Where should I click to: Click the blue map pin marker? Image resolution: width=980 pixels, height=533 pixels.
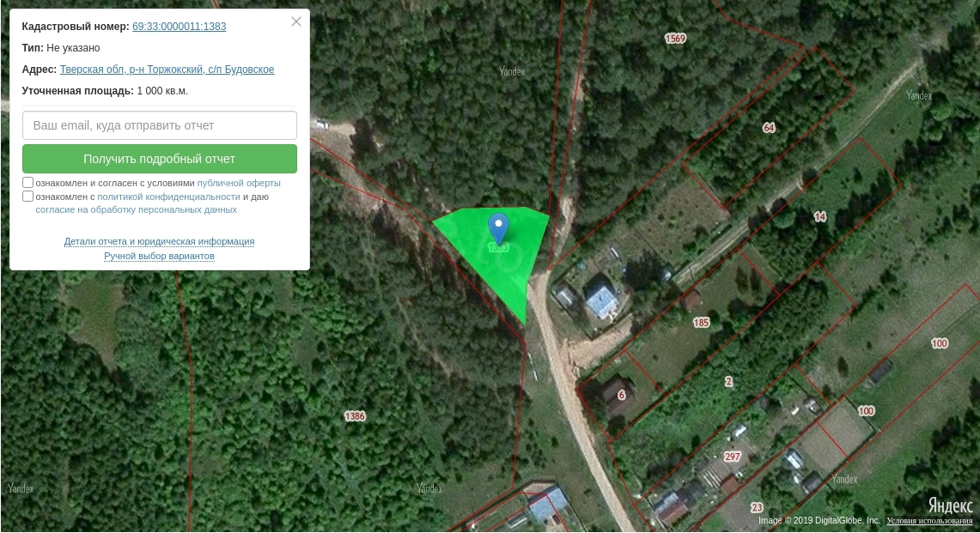tap(498, 228)
